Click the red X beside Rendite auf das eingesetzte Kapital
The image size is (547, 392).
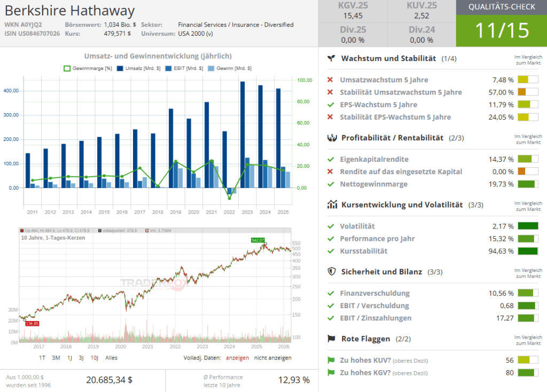tap(331, 171)
